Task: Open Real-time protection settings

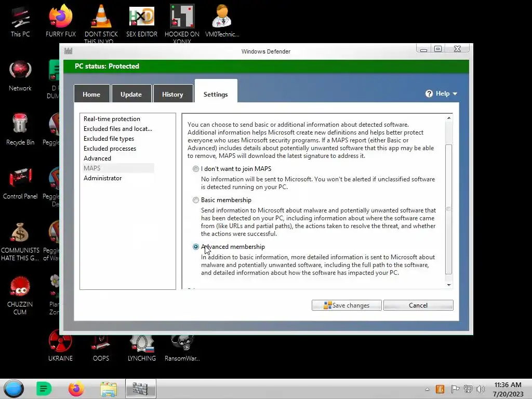Action: [x=112, y=119]
